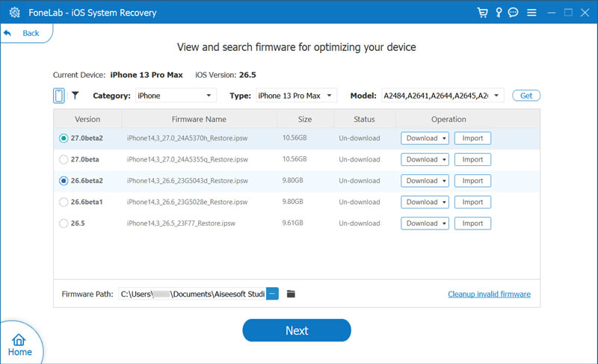
Task: Import firmware for 27.0beta row
Action: pos(472,159)
